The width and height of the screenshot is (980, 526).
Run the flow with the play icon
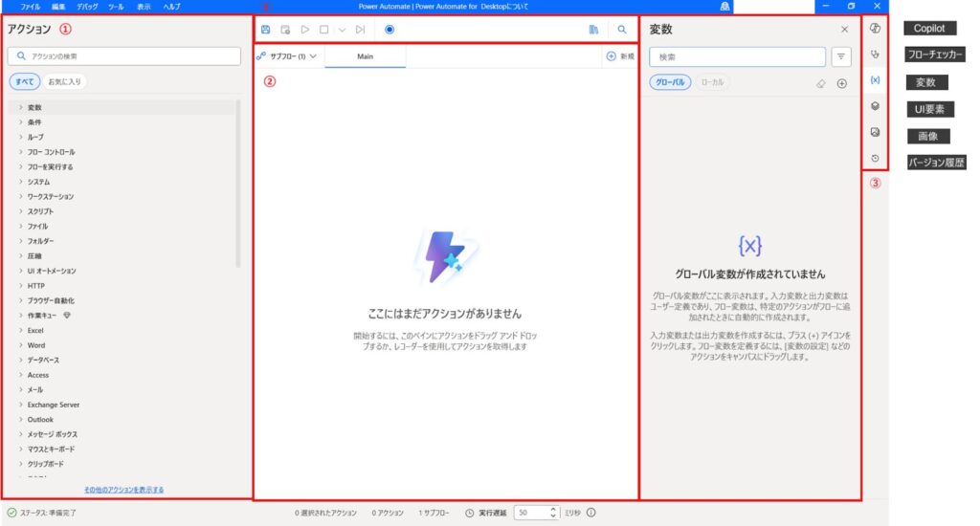tap(304, 30)
